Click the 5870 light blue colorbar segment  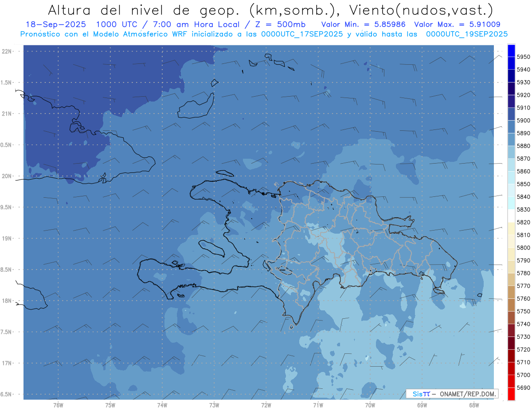click(511, 153)
